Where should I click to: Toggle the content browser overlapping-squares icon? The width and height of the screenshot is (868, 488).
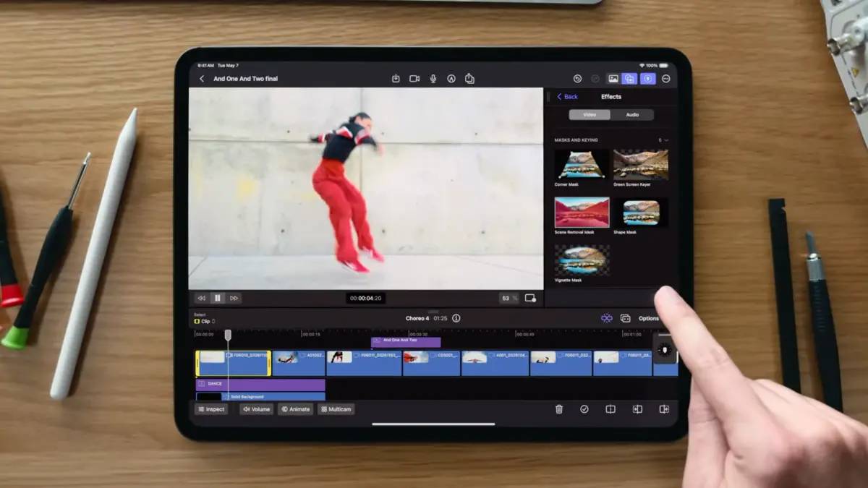(x=629, y=79)
